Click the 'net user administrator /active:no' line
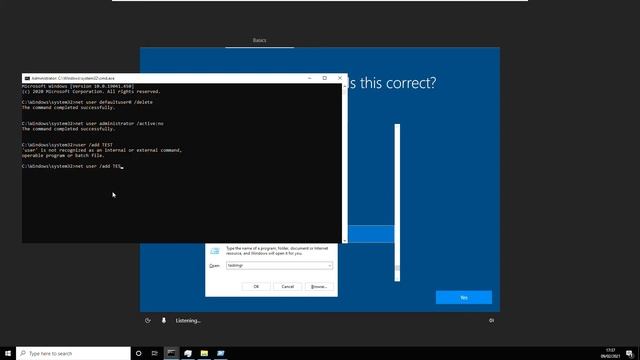This screenshot has width=640, height=360. 93,123
